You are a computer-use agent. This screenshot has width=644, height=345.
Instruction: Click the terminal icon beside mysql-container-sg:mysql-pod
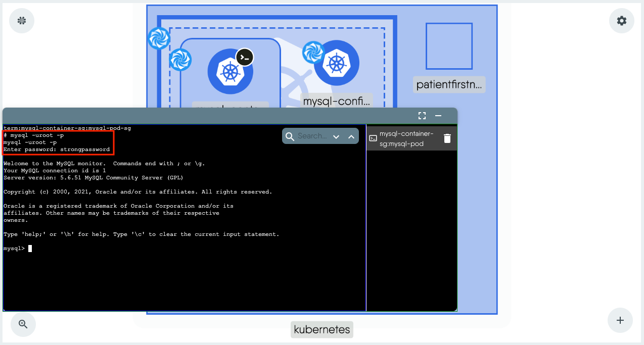pyautogui.click(x=373, y=138)
